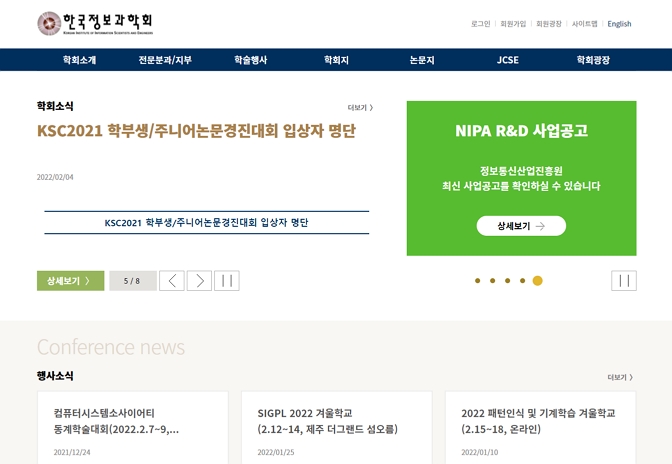Expand 더보기 next to 학회소식

click(x=360, y=108)
